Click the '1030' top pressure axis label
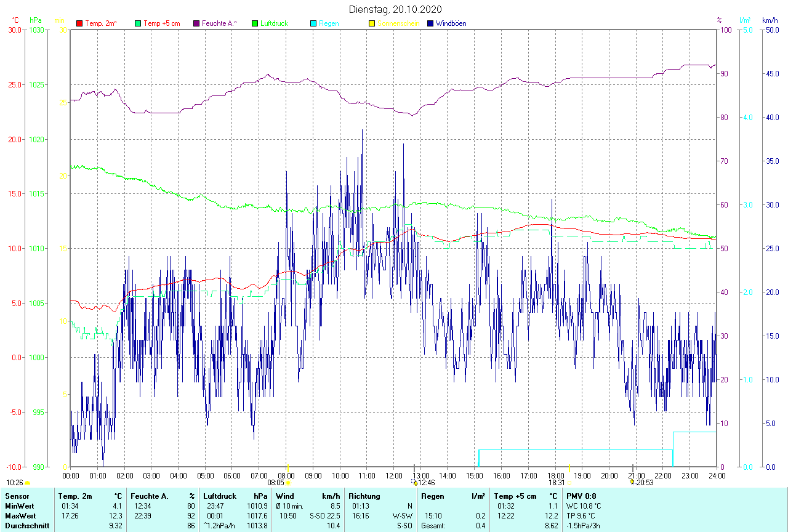The height and width of the screenshot is (532, 788). tap(37, 30)
